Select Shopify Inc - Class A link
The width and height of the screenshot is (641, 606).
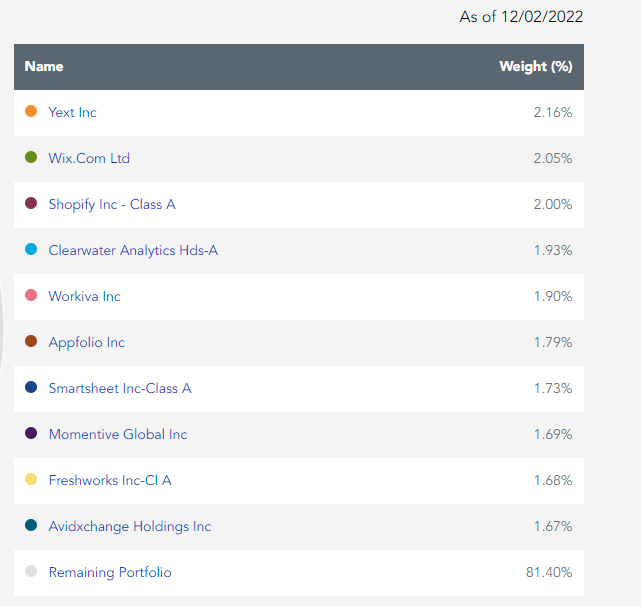coord(112,204)
